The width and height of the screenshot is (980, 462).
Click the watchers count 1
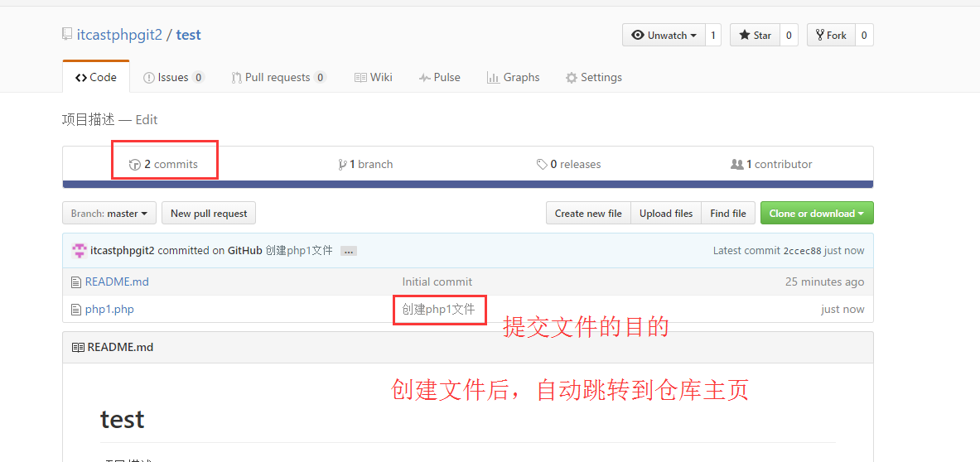(713, 35)
